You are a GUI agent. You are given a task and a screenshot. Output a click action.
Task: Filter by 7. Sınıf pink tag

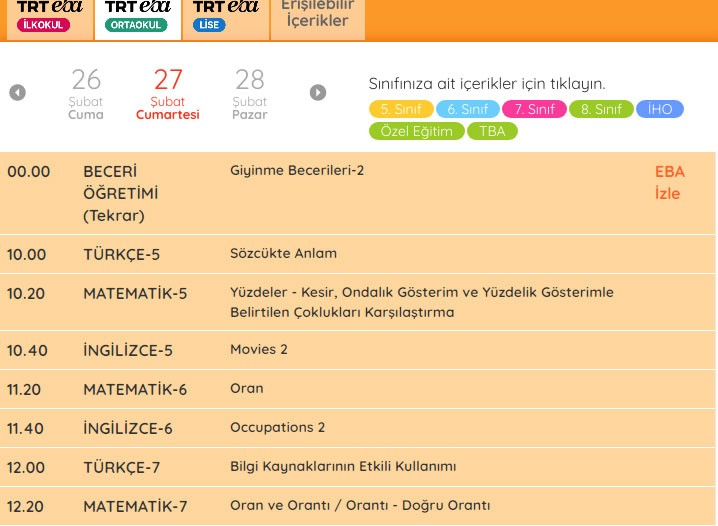tap(534, 110)
